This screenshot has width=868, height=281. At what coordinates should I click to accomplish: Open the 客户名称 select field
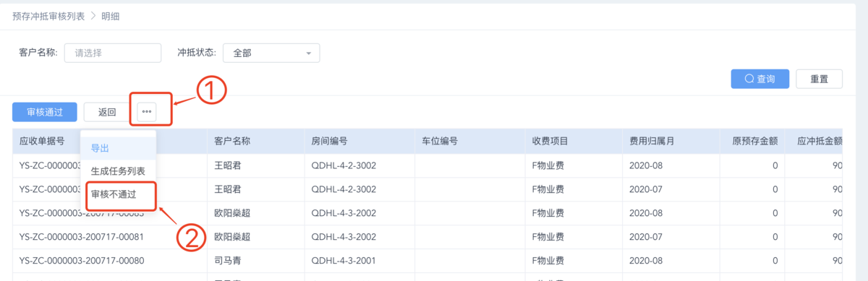pos(113,53)
